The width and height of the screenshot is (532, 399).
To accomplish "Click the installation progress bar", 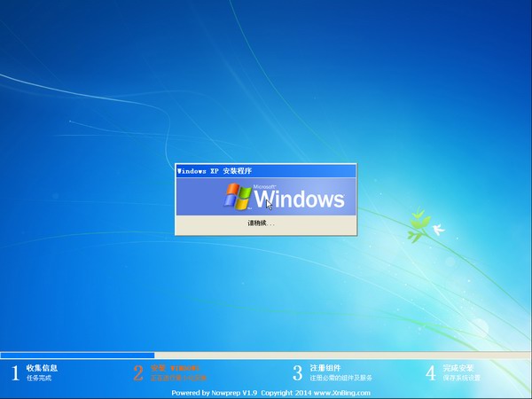I will (x=266, y=356).
